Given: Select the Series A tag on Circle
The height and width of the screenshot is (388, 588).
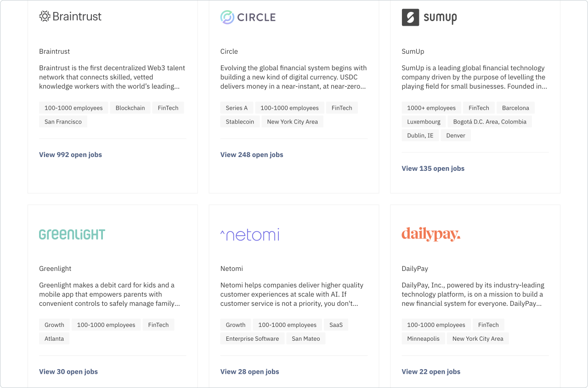Looking at the screenshot, I should pyautogui.click(x=237, y=107).
